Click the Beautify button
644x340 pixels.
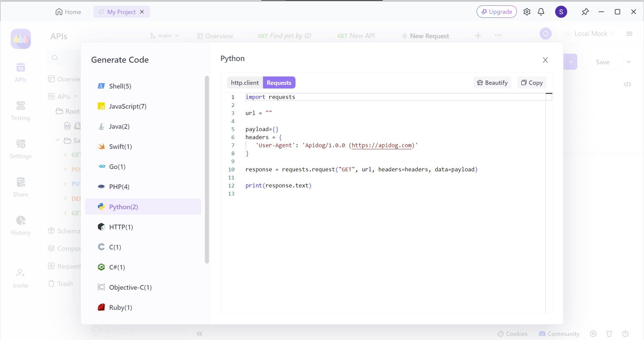pyautogui.click(x=492, y=83)
